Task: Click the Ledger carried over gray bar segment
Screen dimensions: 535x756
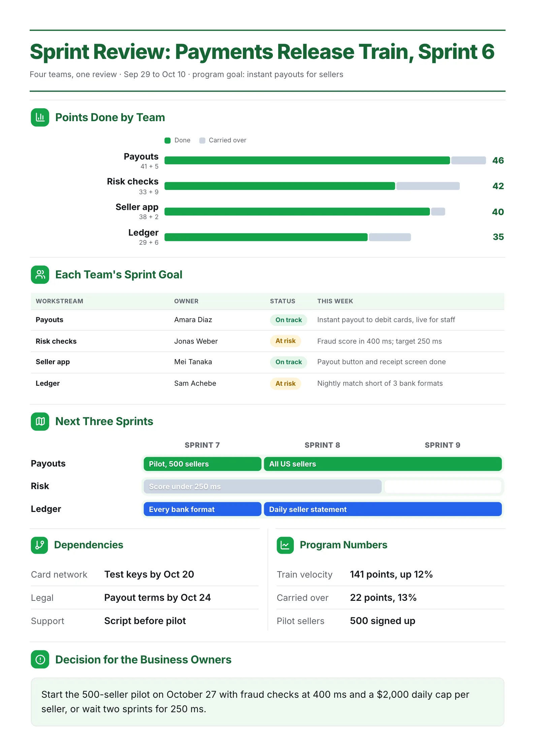Action: 390,237
